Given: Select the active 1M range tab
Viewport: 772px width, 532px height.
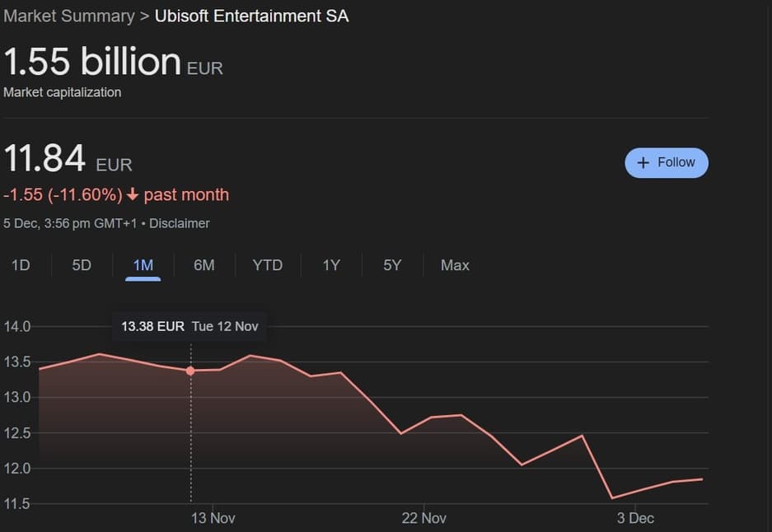Looking at the screenshot, I should pos(143,265).
